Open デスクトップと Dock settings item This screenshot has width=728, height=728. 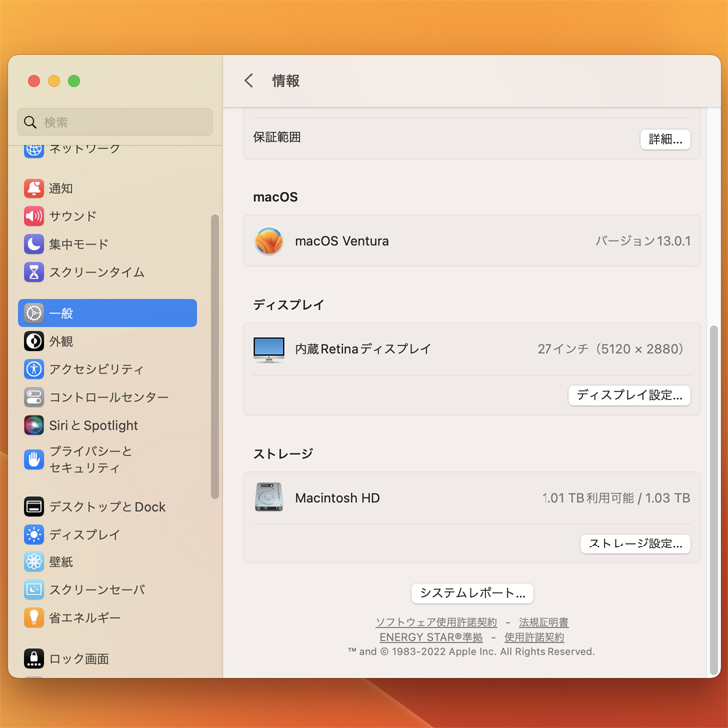tap(107, 507)
